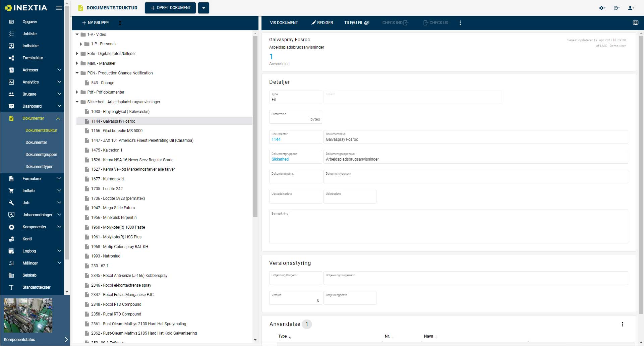Open the three-dot menu next to Check Ud
Image resolution: width=644 pixels, height=346 pixels.
tap(460, 22)
